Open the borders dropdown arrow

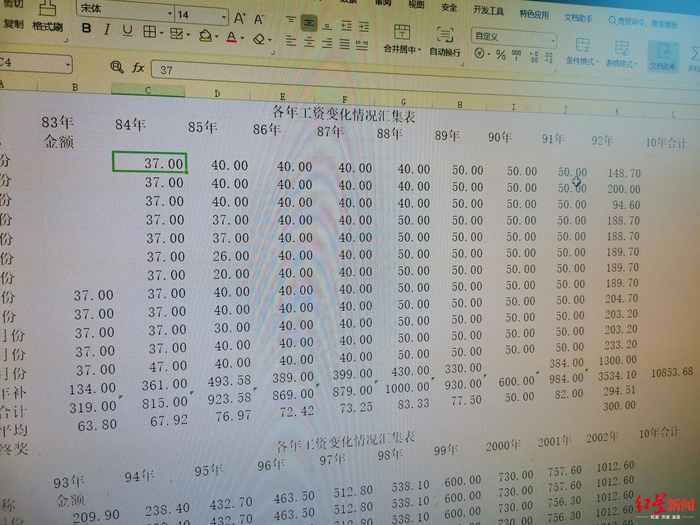coord(161,33)
